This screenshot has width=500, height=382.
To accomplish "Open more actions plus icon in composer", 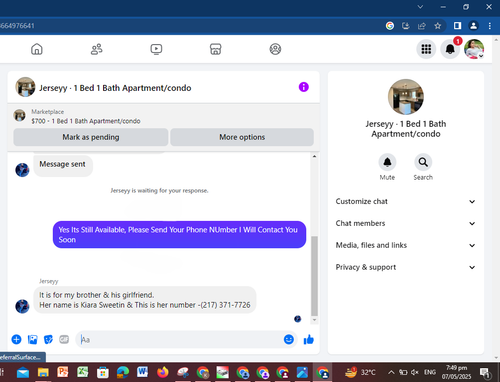I will pyautogui.click(x=16, y=339).
